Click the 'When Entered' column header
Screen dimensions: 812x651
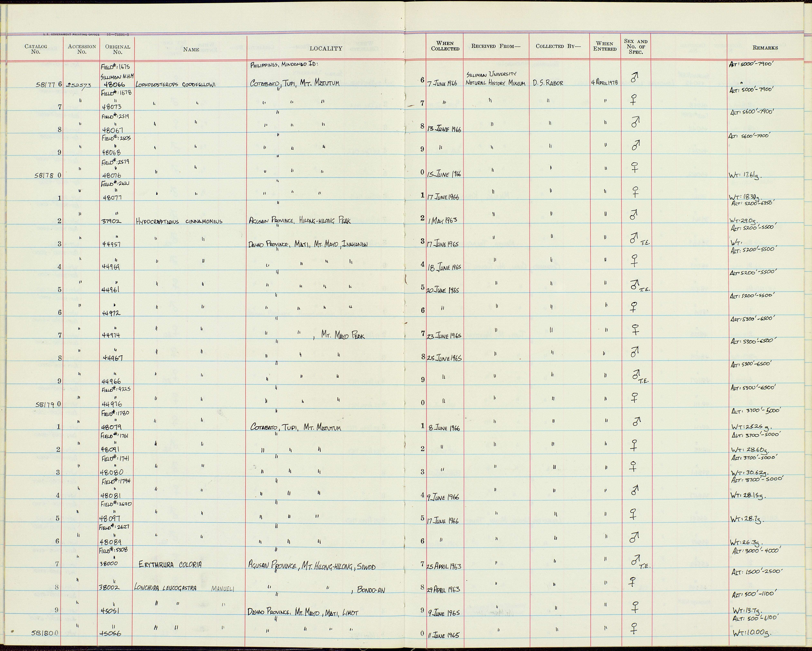click(x=605, y=46)
